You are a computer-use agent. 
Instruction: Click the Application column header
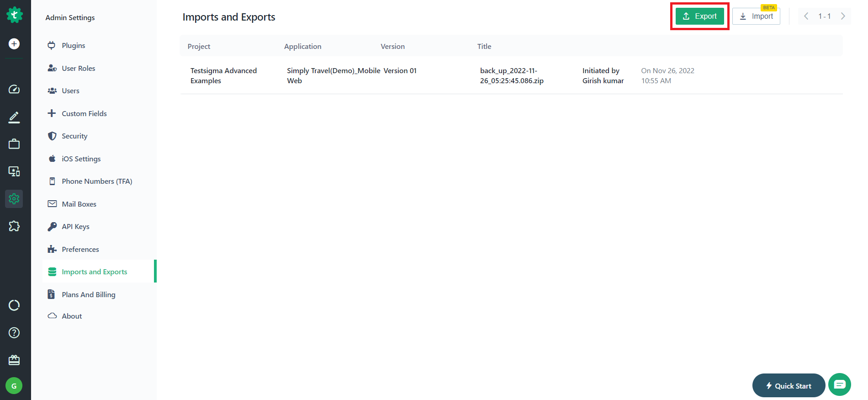point(303,46)
